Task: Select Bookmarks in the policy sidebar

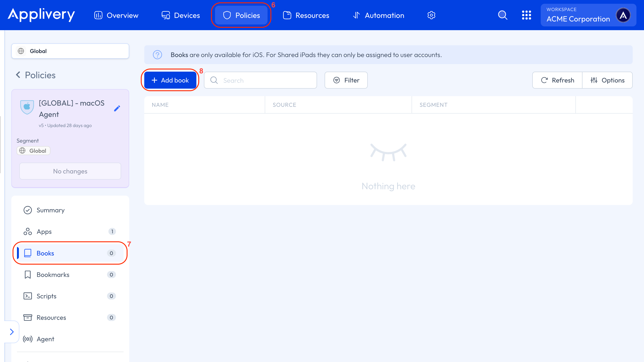Action: 53,275
